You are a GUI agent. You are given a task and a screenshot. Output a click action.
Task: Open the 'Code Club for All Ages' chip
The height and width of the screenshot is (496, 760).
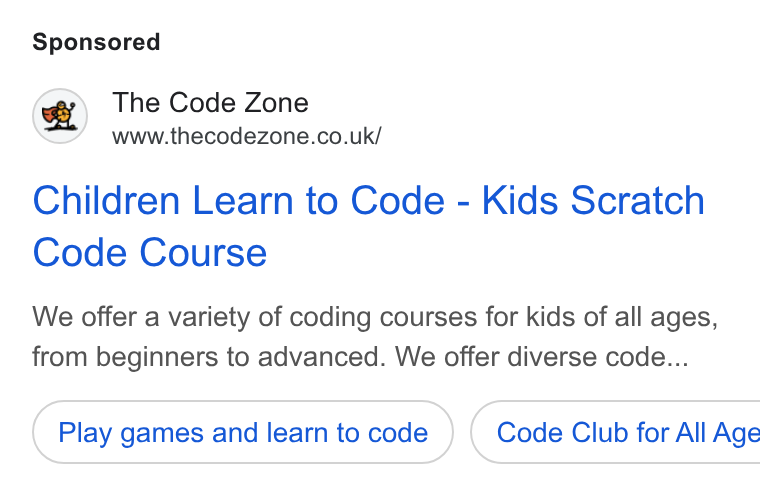pyautogui.click(x=616, y=432)
